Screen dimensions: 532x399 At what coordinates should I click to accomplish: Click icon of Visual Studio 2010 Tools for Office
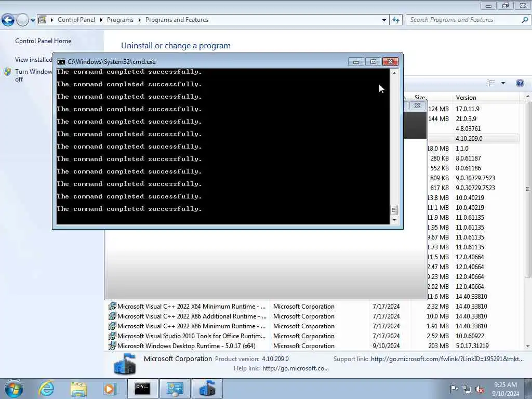pyautogui.click(x=112, y=336)
